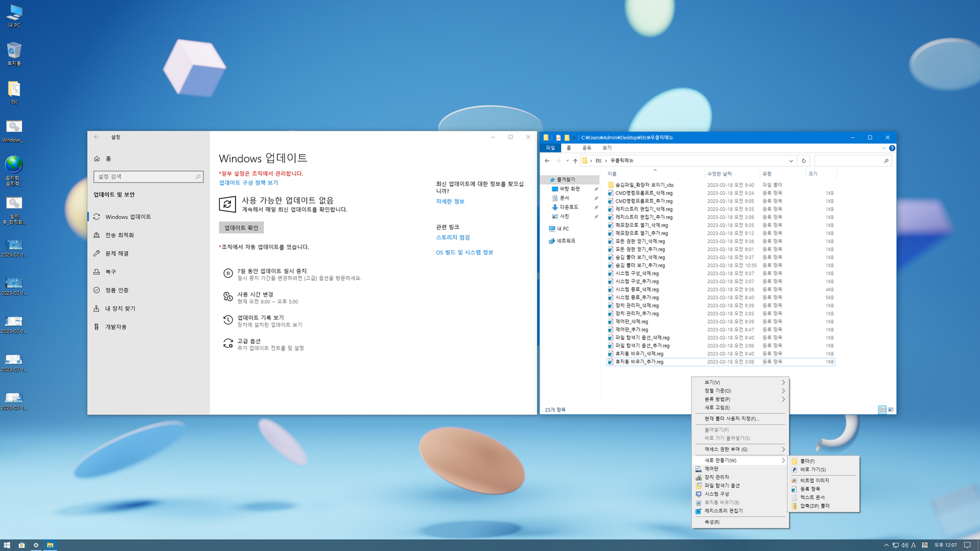Open 파일 ribbon tab in Explorer
This screenshot has width=980, height=551.
551,148
